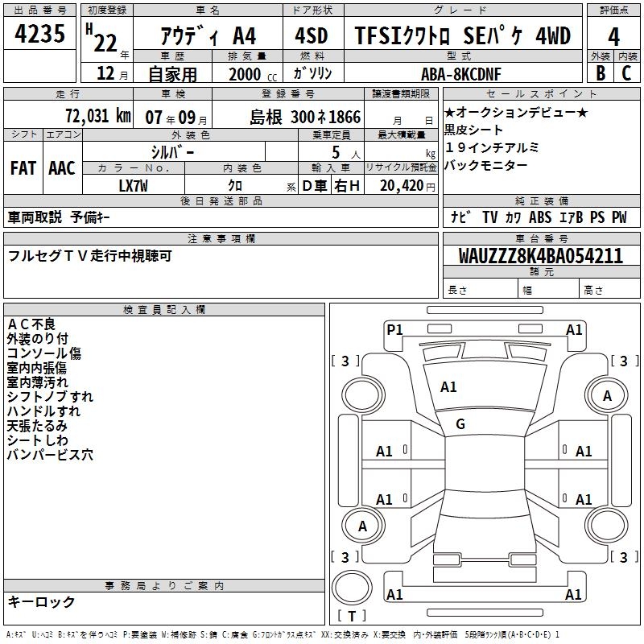644x644 pixels.
Task: Click inspector note "外装のり付"
Action: click(x=37, y=338)
